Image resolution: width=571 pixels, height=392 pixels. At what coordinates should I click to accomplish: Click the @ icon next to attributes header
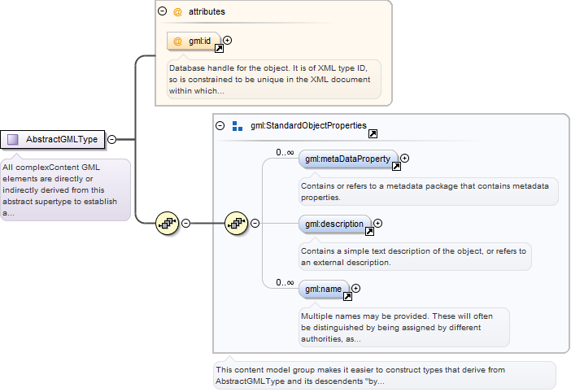tap(177, 12)
